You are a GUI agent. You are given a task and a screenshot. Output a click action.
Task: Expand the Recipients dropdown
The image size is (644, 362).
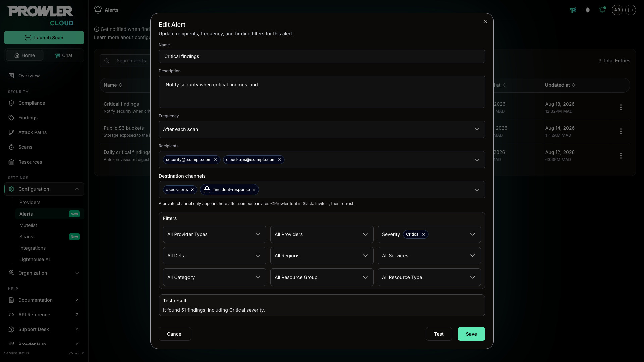pyautogui.click(x=477, y=160)
